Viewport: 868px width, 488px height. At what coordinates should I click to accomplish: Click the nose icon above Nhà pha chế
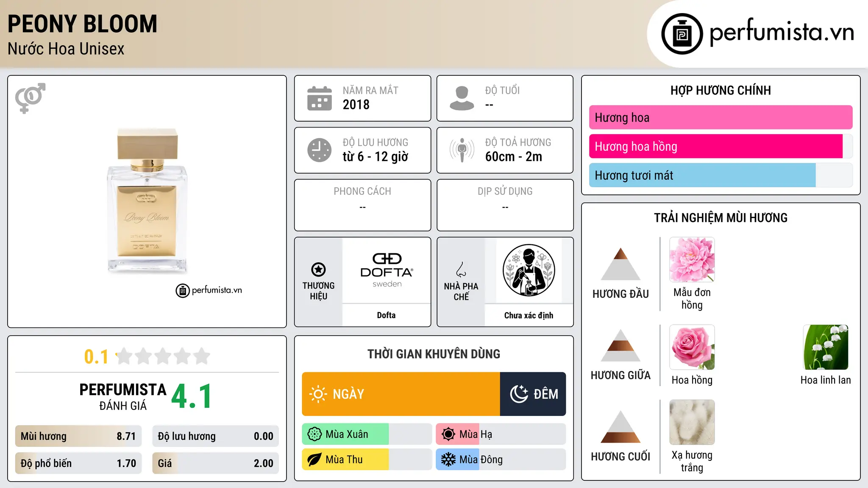pyautogui.click(x=461, y=269)
